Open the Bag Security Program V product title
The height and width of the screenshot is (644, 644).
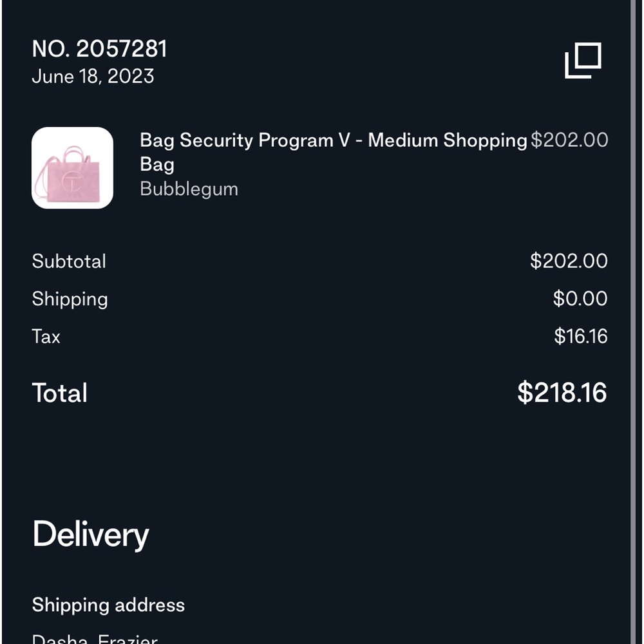point(333,140)
